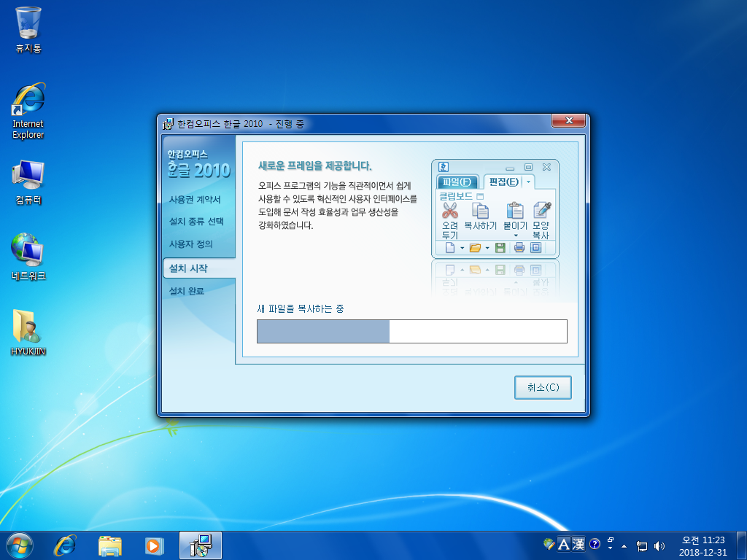The width and height of the screenshot is (747, 560).
Task: Open the language bar help icon
Action: (595, 544)
